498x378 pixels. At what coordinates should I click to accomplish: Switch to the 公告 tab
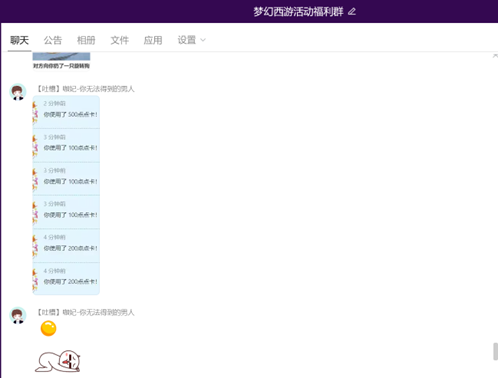(x=53, y=40)
